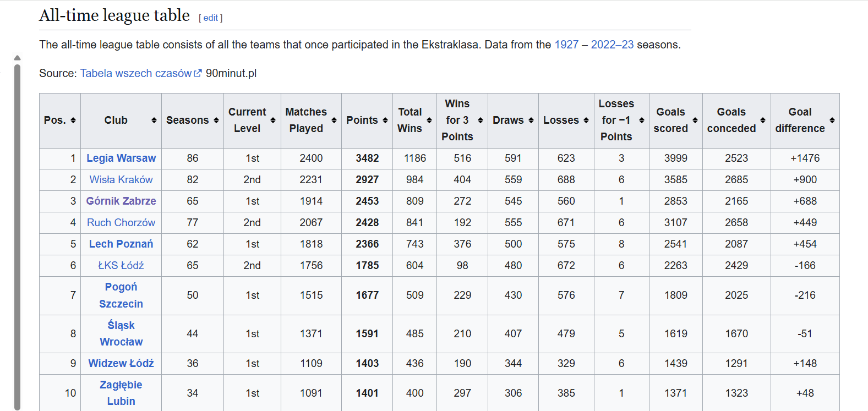Click Lech Poznań's goal difference +454
This screenshot has height=411, width=868.
click(x=805, y=244)
